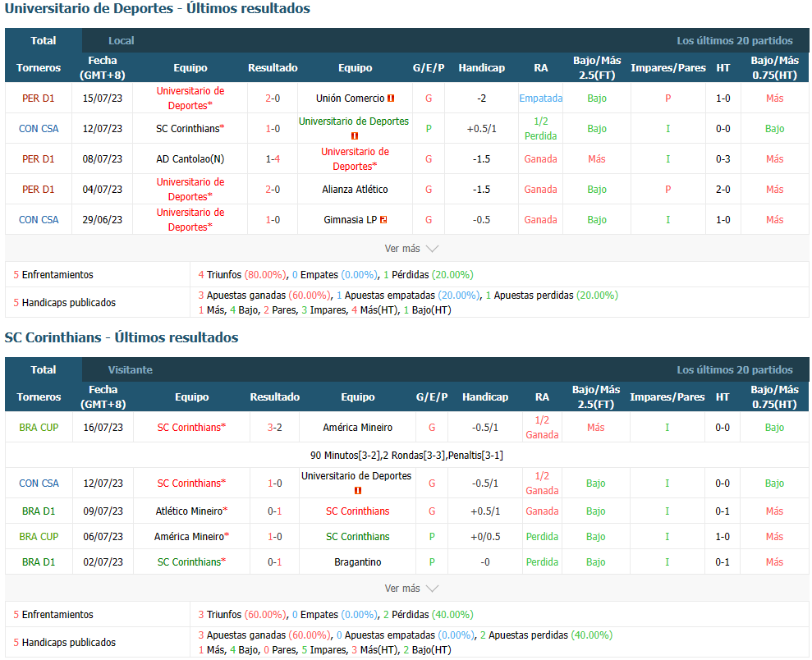The width and height of the screenshot is (812, 660).
Task: Click Universitario de Deportes - Últimos resultados heading
Action: point(157,8)
